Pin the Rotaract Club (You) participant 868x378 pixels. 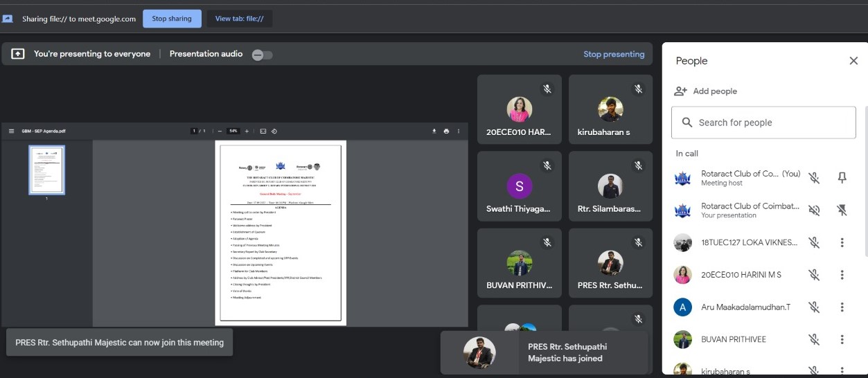coord(842,178)
